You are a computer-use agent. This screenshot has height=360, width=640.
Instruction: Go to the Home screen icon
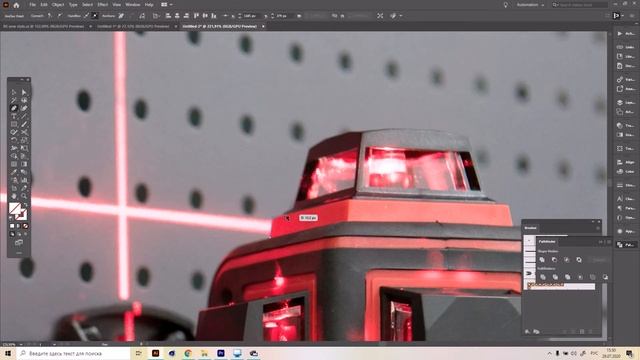pyautogui.click(x=16, y=5)
